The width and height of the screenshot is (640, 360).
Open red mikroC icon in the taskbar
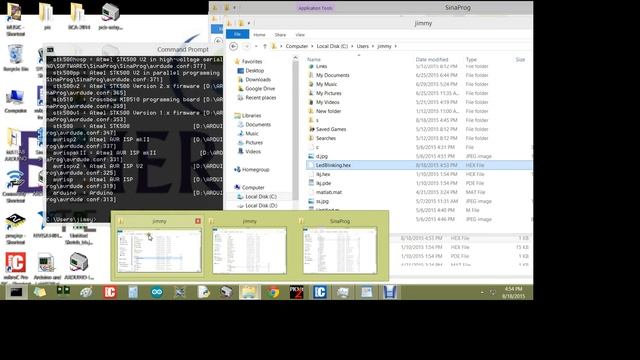click(x=110, y=292)
